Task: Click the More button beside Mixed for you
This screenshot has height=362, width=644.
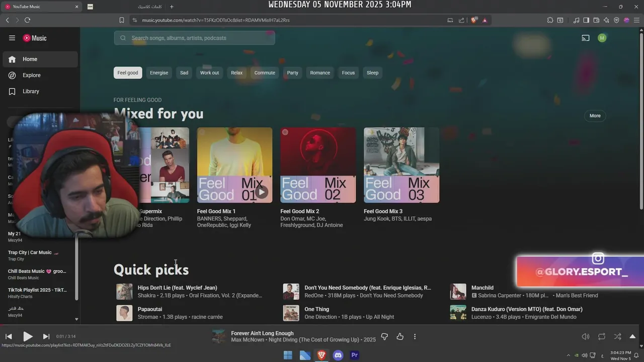Action: [x=595, y=116]
